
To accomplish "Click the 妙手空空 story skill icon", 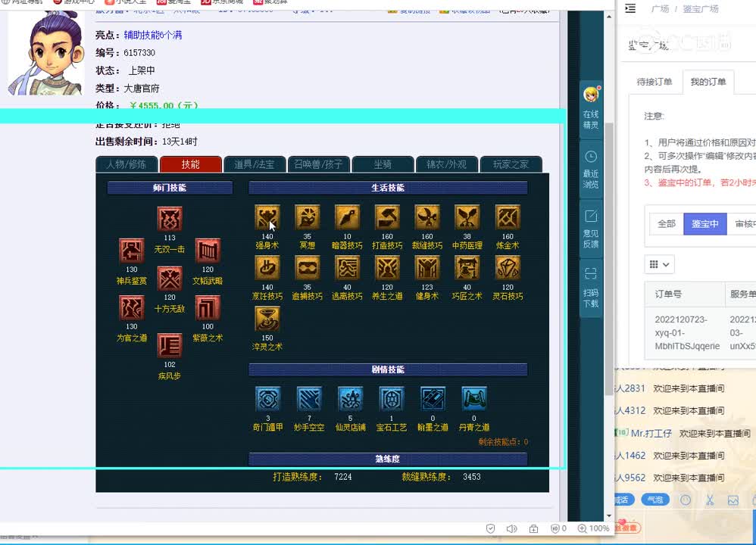I will click(x=309, y=399).
